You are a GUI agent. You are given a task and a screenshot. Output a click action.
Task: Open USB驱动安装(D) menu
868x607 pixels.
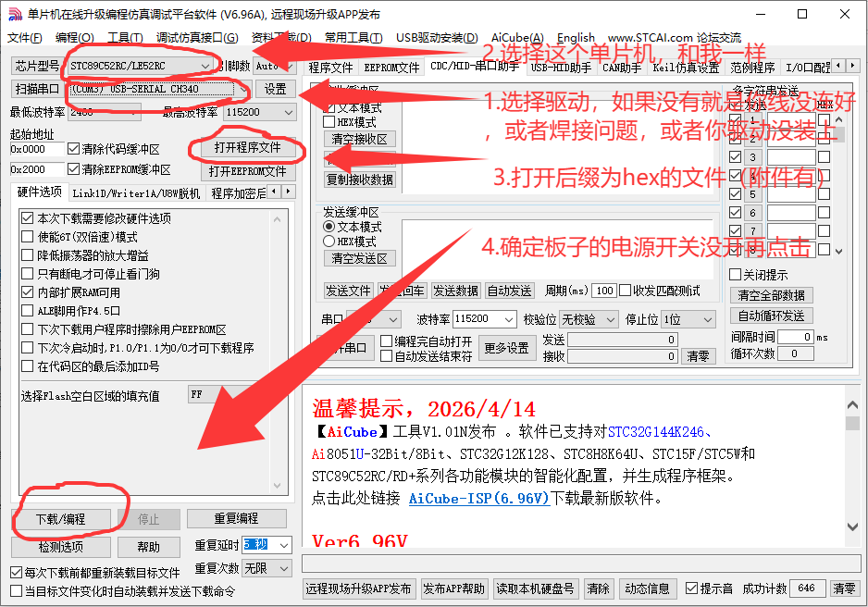tap(438, 38)
